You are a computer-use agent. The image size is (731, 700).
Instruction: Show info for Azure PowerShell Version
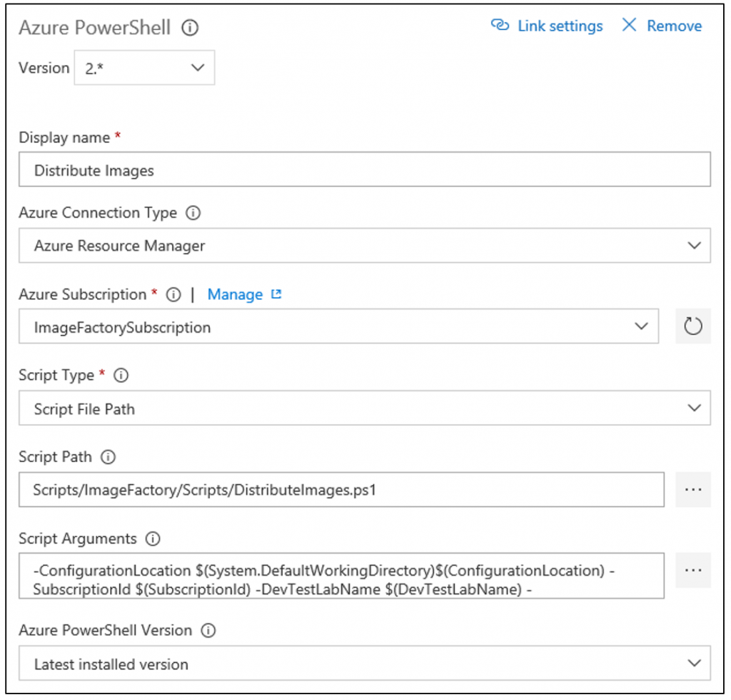(208, 631)
